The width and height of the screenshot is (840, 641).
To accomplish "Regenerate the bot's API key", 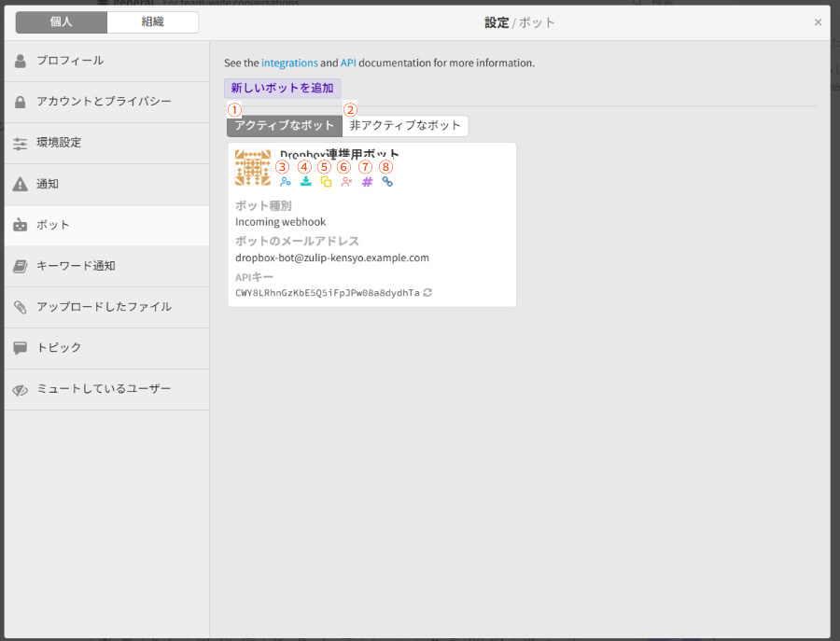I will 428,291.
